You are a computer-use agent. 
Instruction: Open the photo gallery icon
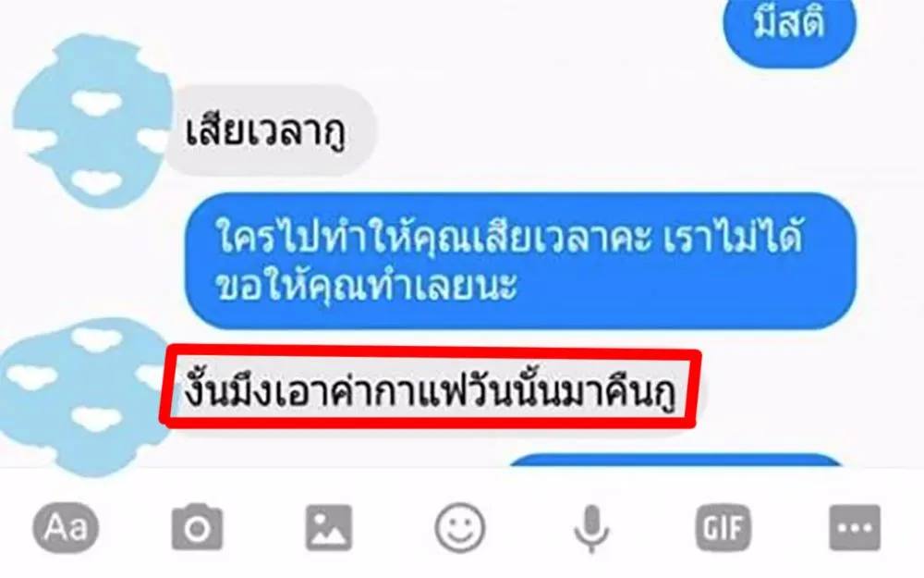329,527
